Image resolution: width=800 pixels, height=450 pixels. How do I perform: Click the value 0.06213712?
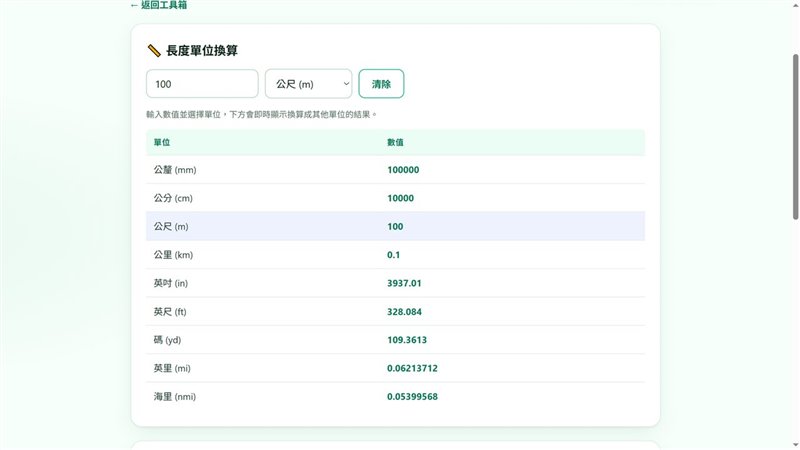coord(412,368)
